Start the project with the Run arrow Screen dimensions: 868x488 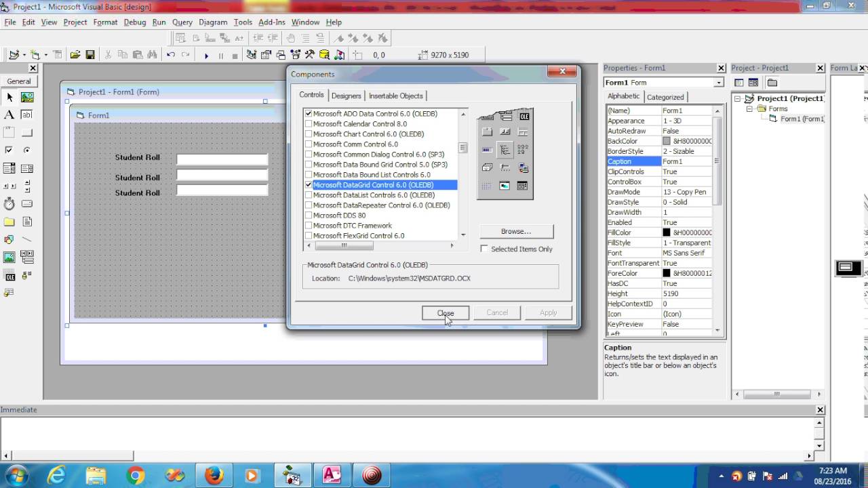pos(206,56)
